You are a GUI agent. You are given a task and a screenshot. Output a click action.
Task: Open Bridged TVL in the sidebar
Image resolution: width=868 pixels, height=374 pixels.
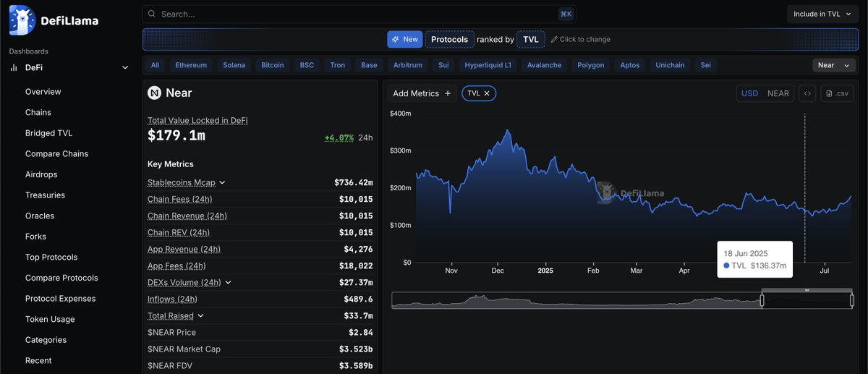pos(48,133)
